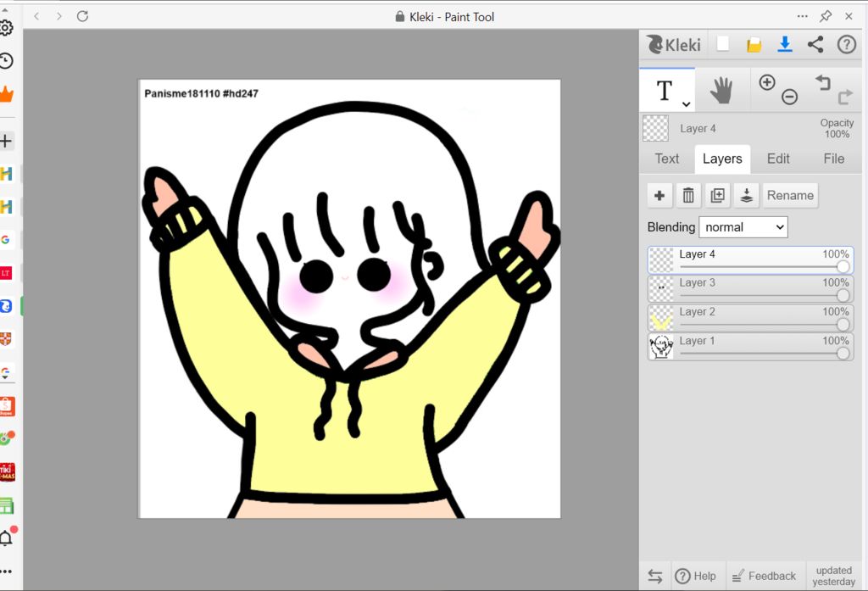Click 'Panisme181110 #hd247' text on canvas

click(201, 93)
